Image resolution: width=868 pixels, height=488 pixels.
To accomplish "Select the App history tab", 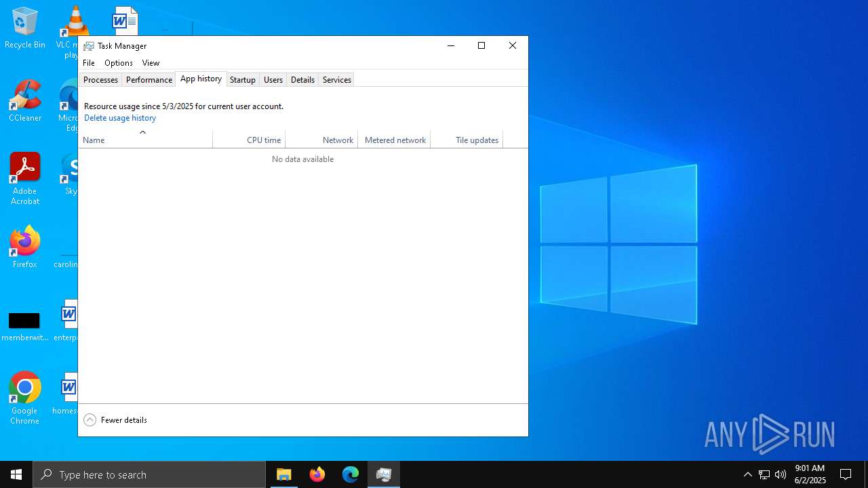I will pos(201,79).
